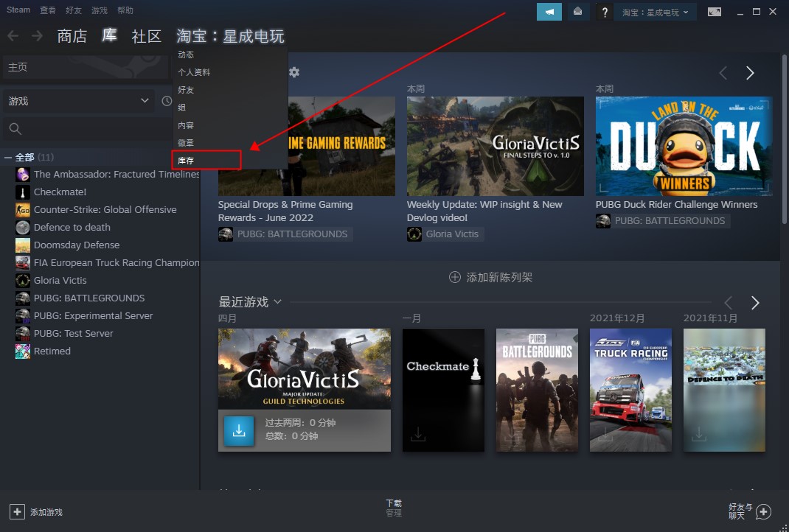Show previous news items with left arrow
This screenshot has height=532, width=789.
coord(723,73)
